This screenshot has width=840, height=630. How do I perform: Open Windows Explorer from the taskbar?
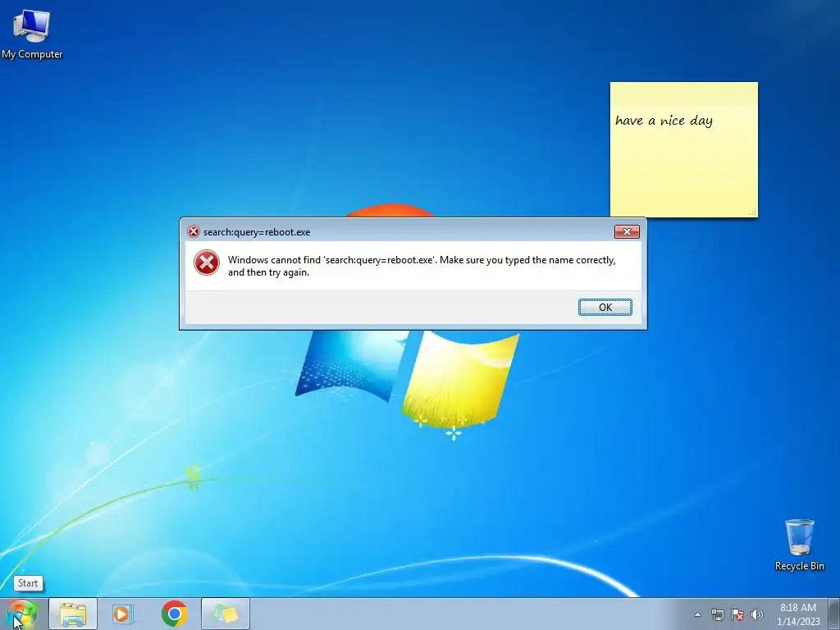73,614
